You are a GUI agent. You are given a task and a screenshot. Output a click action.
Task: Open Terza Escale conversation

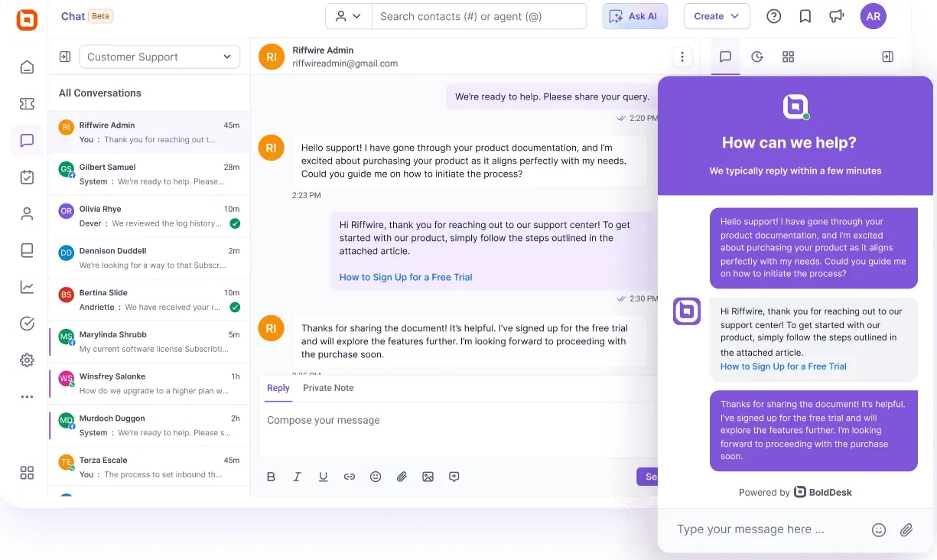point(149,467)
